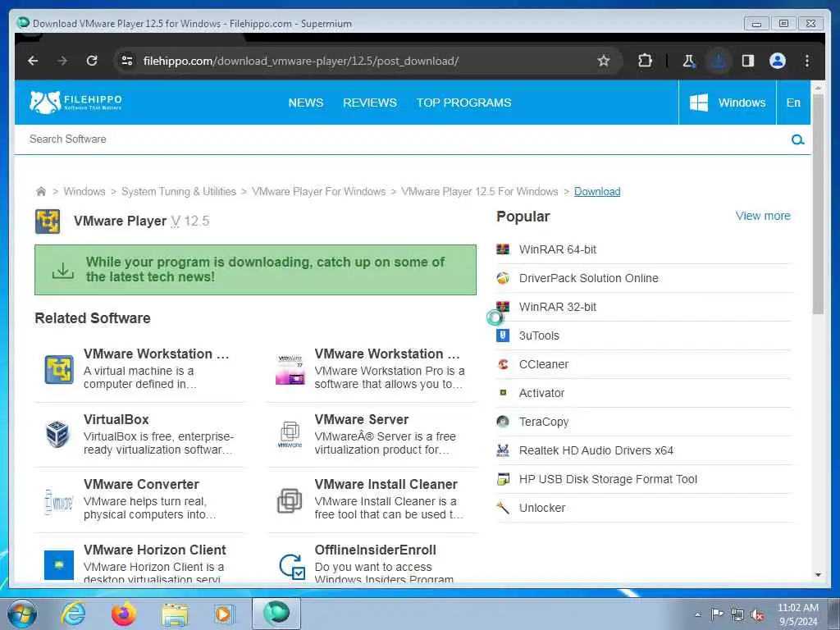Click the WinRAR 64-bit icon
The height and width of the screenshot is (630, 840).
point(503,249)
